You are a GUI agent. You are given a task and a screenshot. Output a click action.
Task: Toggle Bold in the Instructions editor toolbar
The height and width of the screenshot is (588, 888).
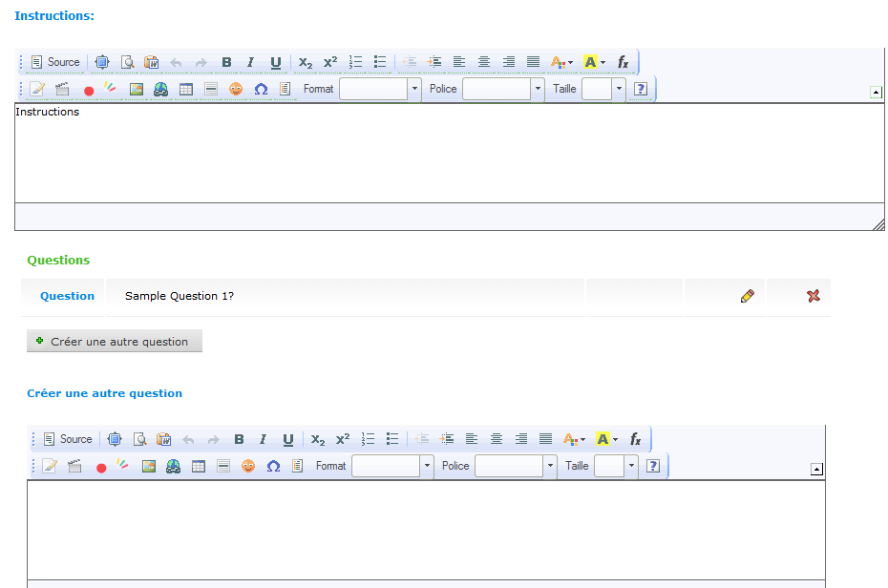pyautogui.click(x=226, y=62)
